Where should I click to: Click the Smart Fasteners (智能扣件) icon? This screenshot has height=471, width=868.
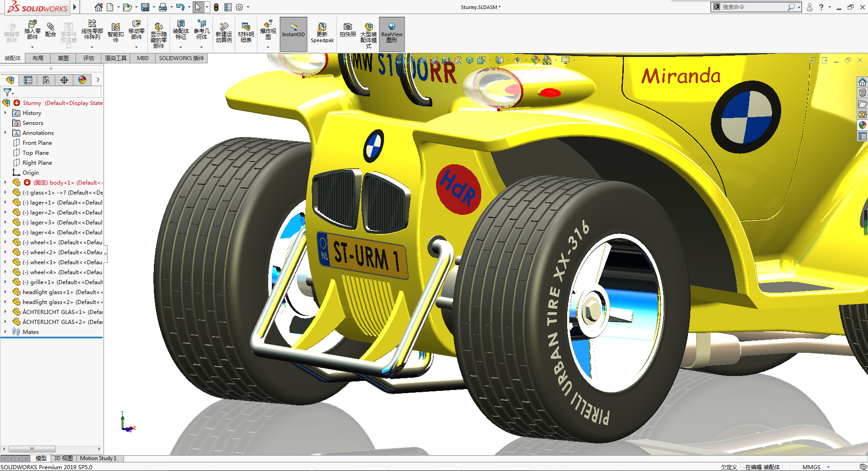[x=116, y=33]
